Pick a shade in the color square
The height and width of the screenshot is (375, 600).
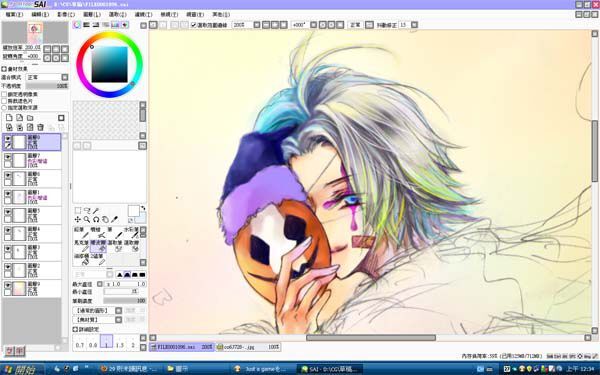pyautogui.click(x=109, y=64)
